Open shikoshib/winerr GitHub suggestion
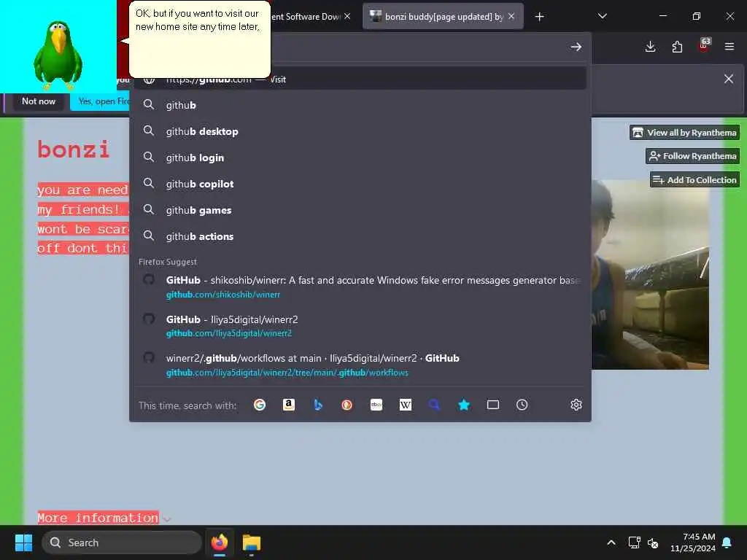The image size is (747, 560). 360,287
